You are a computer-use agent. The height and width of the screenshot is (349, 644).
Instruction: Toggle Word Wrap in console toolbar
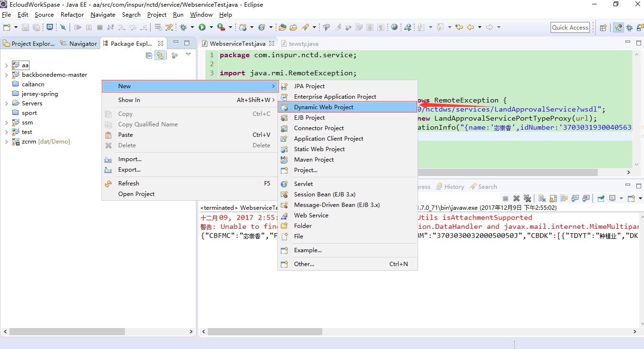click(564, 198)
